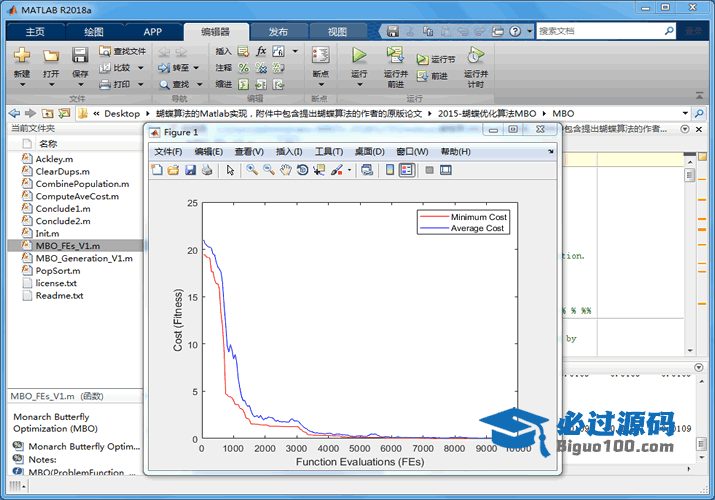
Task: Toggle the Insert Legend button in Figure
Action: point(407,170)
